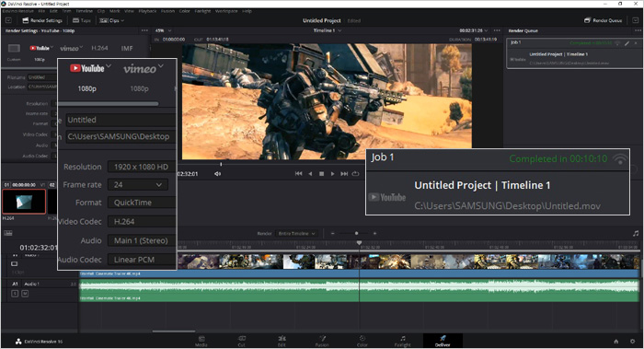Jump to last frame in viewer
The height and width of the screenshot is (349, 644).
click(x=344, y=174)
